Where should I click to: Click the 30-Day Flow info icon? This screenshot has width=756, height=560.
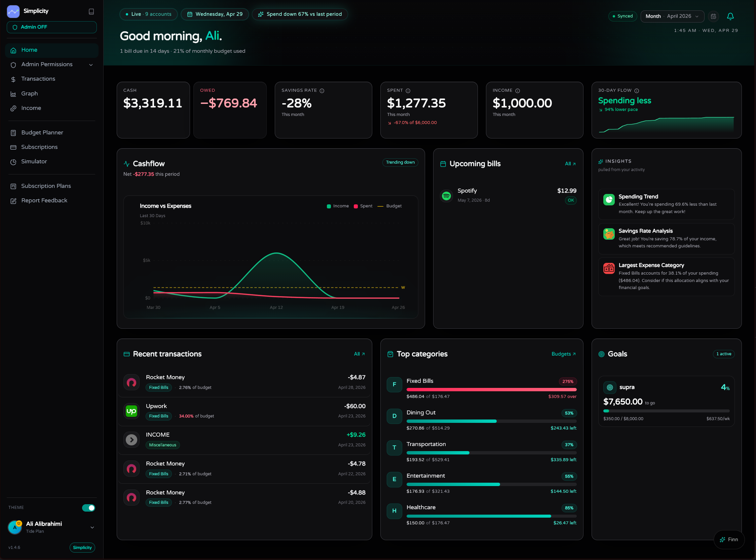click(x=637, y=90)
